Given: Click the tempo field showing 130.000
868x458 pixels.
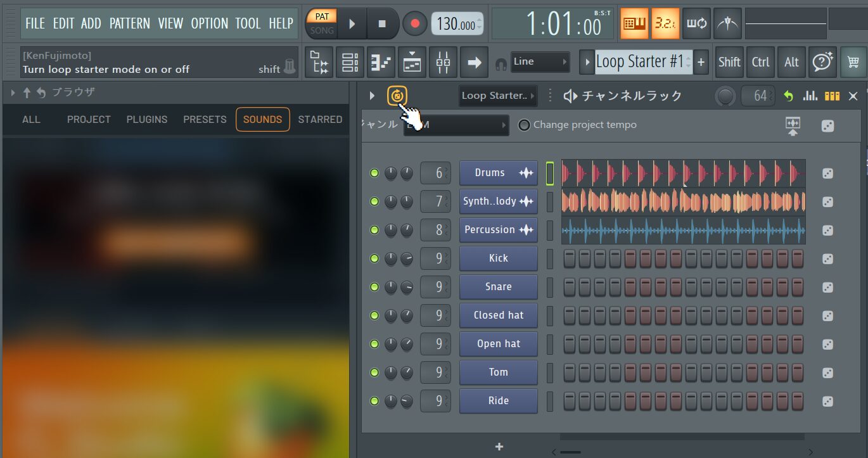Looking at the screenshot, I should [x=457, y=24].
